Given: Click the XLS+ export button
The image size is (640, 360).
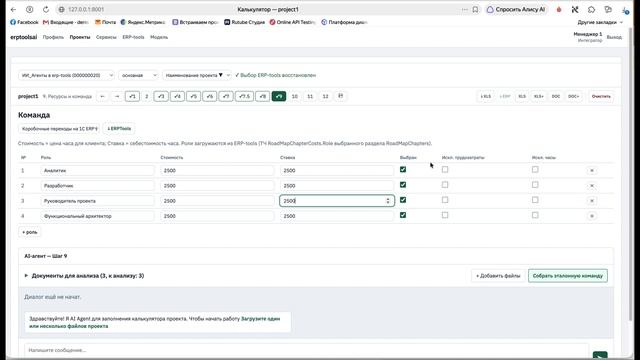Looking at the screenshot, I should click(x=538, y=96).
